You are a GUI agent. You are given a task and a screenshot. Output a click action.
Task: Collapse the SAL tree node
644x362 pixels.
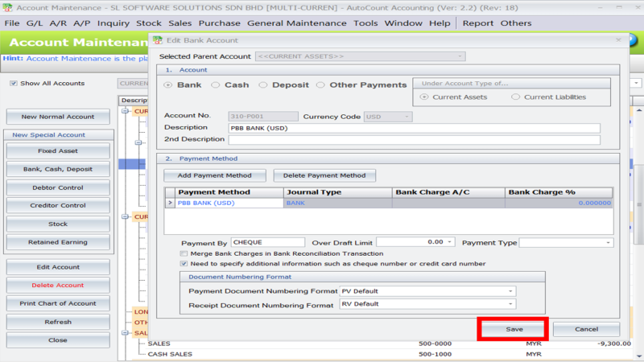[x=125, y=333]
